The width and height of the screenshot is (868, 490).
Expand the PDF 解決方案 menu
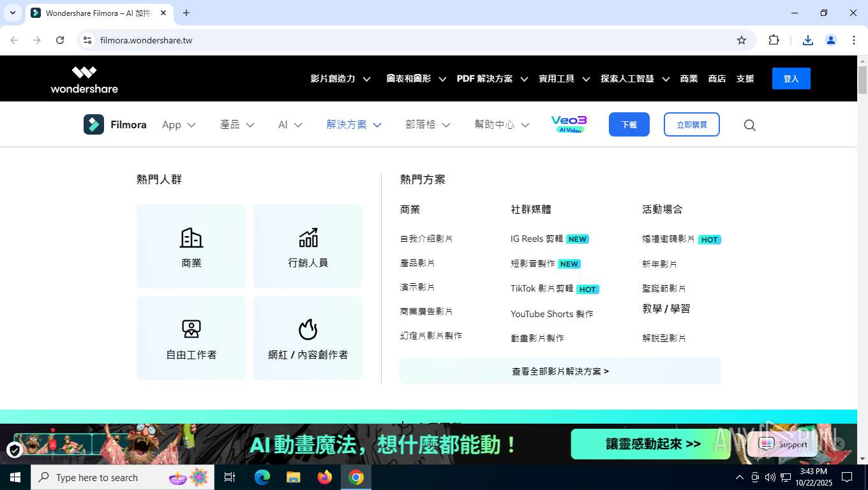492,78
